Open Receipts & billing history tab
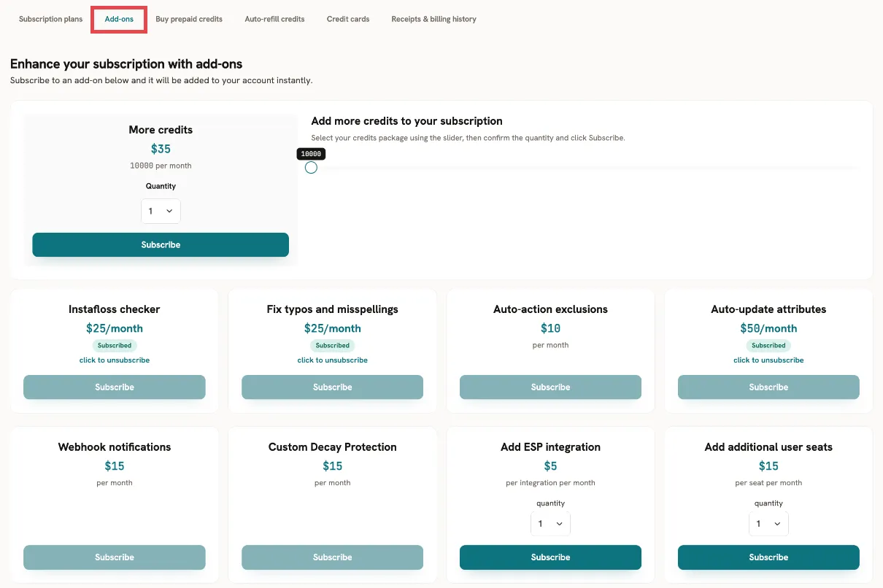 (433, 19)
